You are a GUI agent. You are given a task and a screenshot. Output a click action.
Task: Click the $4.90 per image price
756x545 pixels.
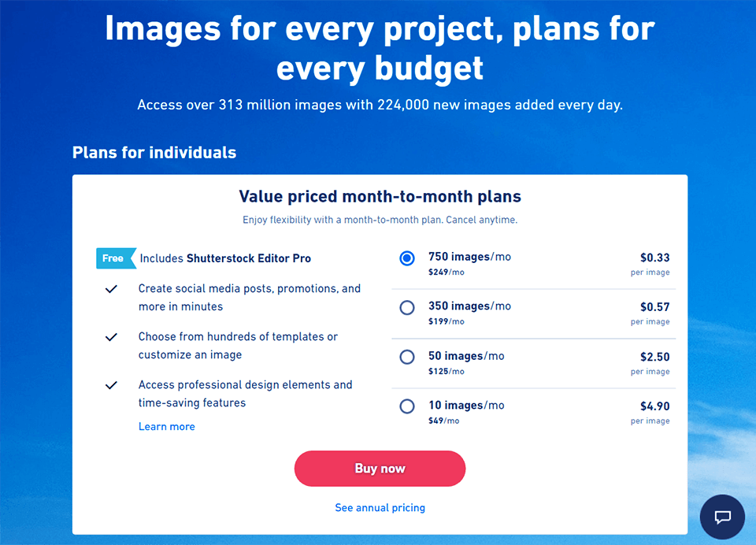tap(654, 406)
